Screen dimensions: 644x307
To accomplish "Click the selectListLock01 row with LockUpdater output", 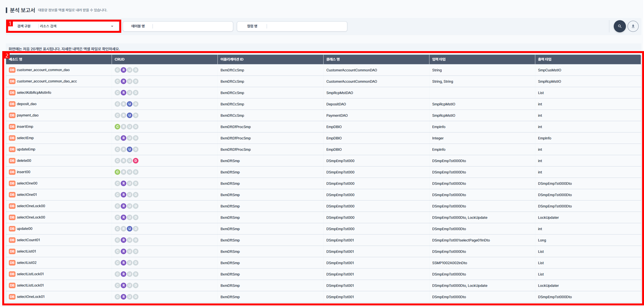I will [323, 285].
